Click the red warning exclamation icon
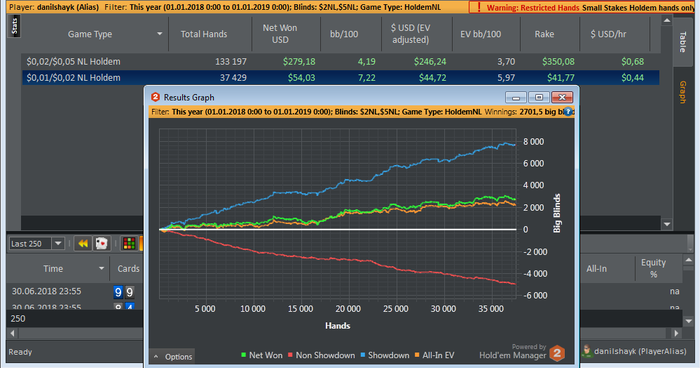Screen dimensions: 700x368 [479, 7]
